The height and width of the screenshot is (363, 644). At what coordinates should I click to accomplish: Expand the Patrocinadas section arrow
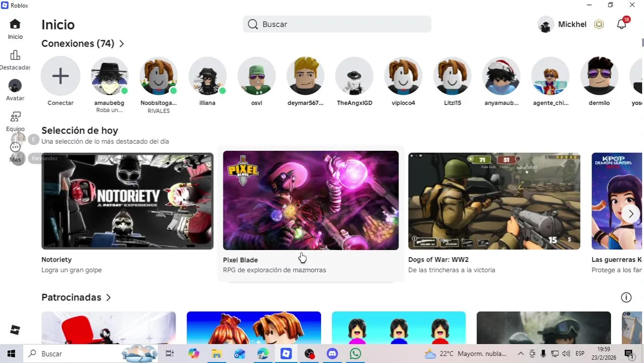[x=108, y=297]
